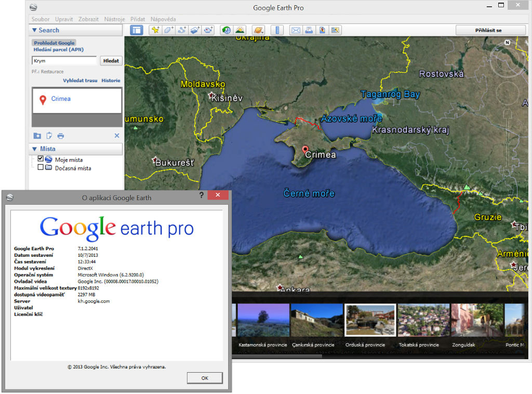Screen dimensions: 532x394
Task: Open Çankırská provincie photo thumbnail
Action: [x=316, y=320]
